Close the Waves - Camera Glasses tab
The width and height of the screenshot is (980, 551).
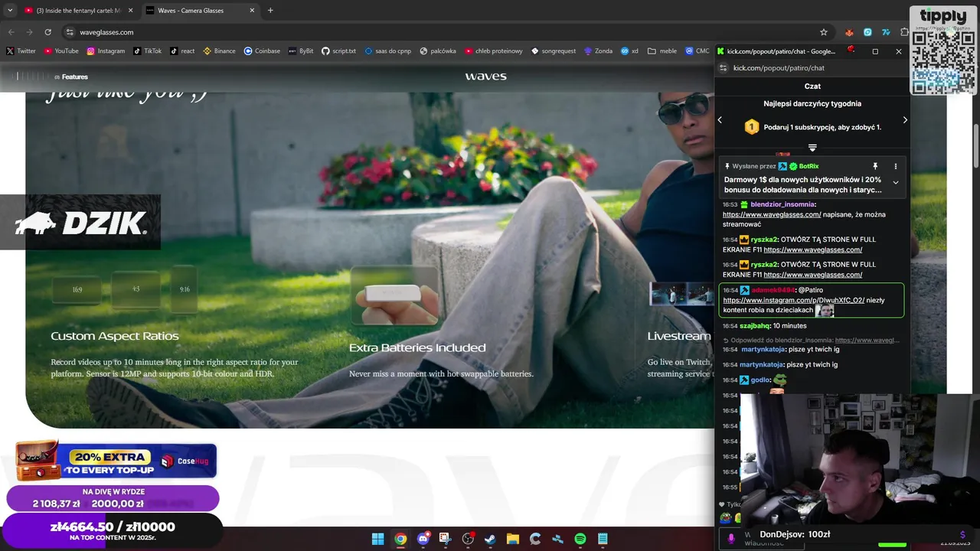252,11
